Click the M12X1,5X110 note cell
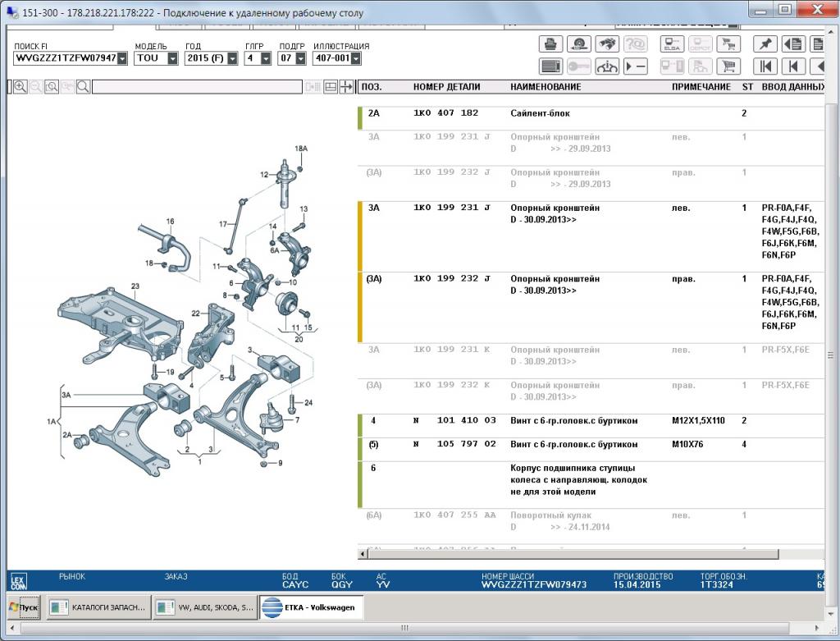Image resolution: width=840 pixels, height=641 pixels. point(698,421)
